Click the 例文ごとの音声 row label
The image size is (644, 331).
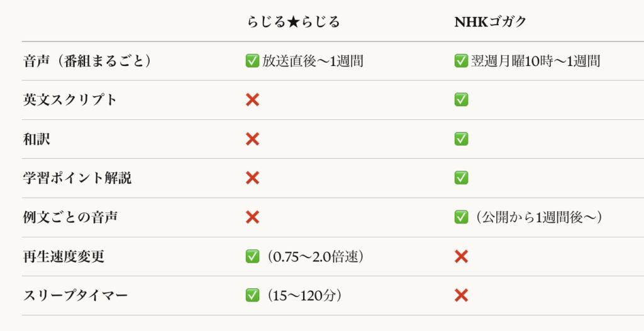[70, 217]
